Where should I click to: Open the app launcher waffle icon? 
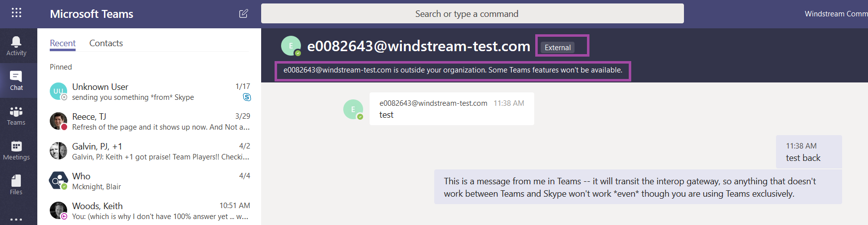click(x=16, y=13)
